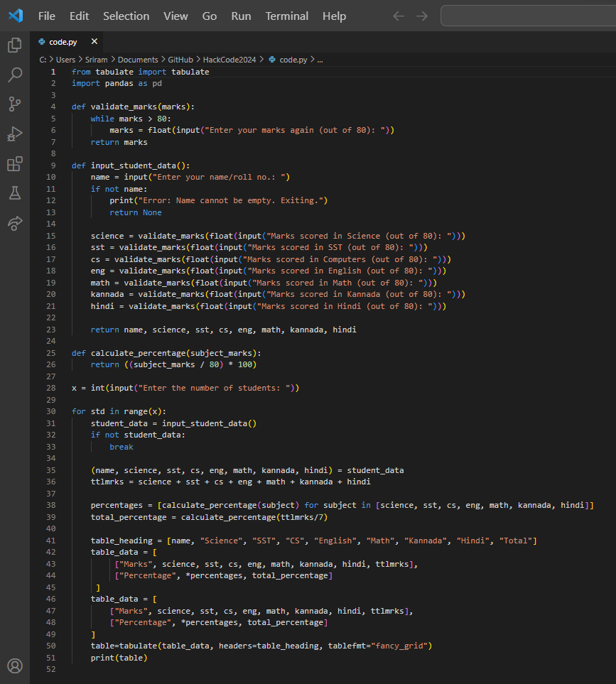Go back with the left arrow
Screen dimensions: 616x684
pos(399,16)
